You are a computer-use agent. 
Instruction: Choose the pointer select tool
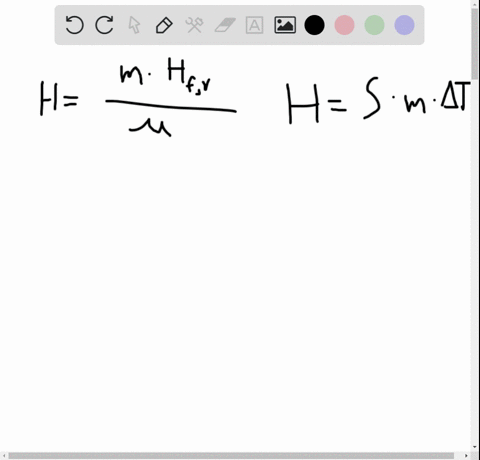[134, 25]
